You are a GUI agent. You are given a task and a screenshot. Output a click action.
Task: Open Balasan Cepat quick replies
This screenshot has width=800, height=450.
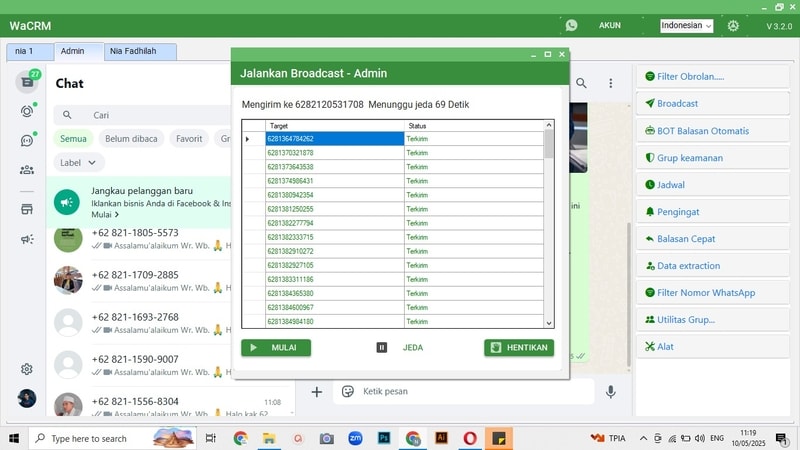click(713, 239)
